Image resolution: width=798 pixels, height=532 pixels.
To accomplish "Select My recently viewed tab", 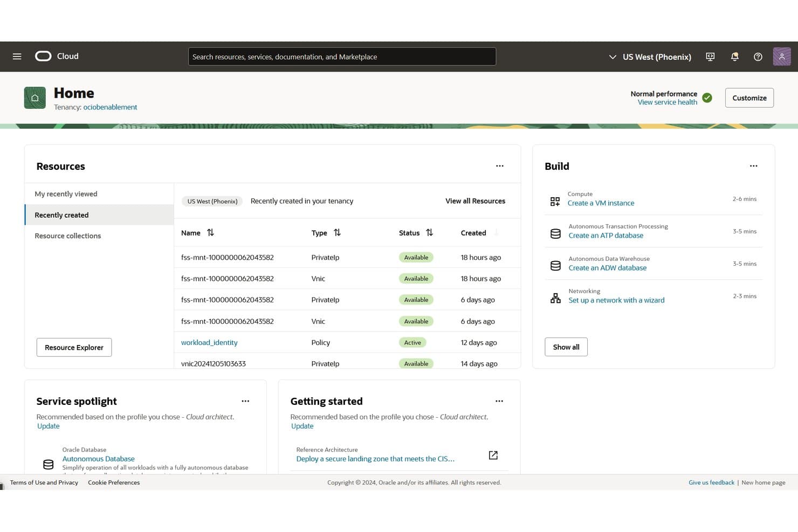I will click(99, 194).
